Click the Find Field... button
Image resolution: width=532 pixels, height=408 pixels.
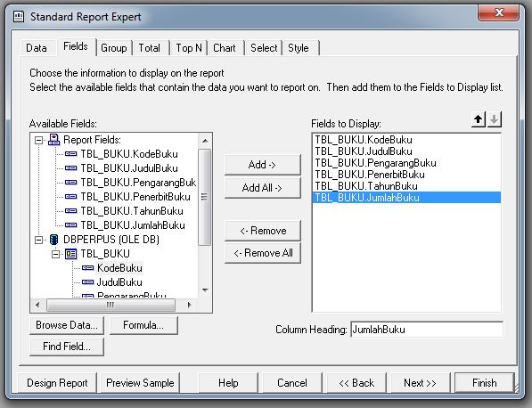pos(67,347)
